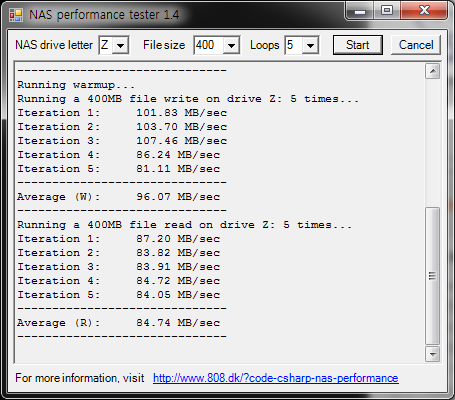The image size is (455, 400).
Task: Click the vertical scrollbar thumb
Action: (433, 276)
